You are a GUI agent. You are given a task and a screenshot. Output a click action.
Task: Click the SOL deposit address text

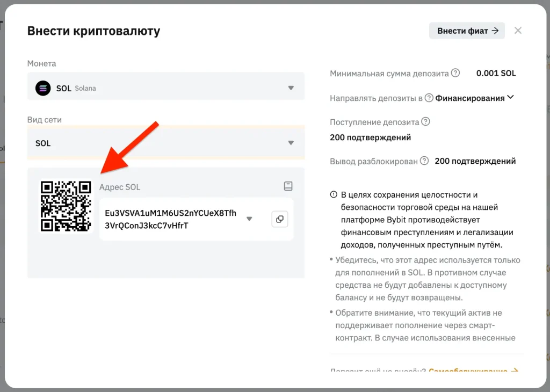point(170,219)
